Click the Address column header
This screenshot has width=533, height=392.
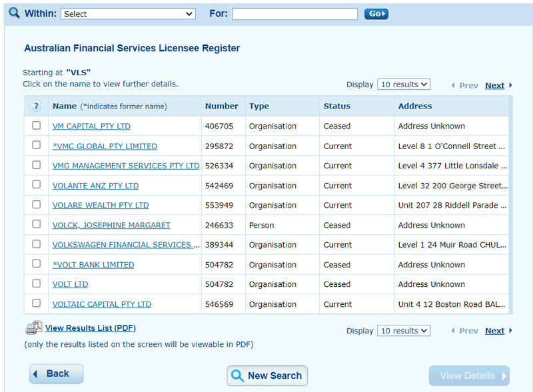coord(415,106)
